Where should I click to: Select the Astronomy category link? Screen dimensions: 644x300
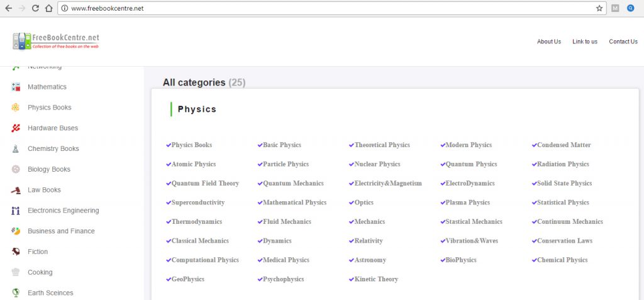pos(370,260)
